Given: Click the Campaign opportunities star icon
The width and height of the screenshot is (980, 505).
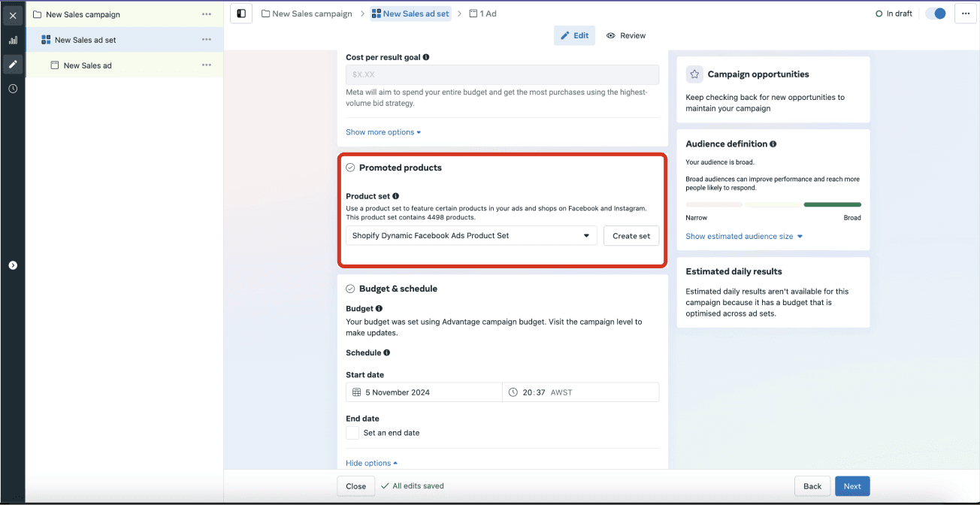Looking at the screenshot, I should [x=694, y=74].
